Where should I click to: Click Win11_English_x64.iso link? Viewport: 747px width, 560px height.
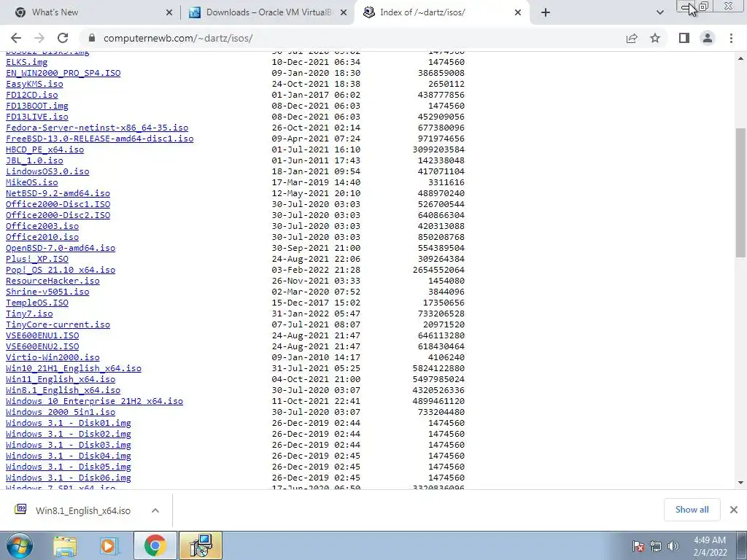pyautogui.click(x=61, y=379)
